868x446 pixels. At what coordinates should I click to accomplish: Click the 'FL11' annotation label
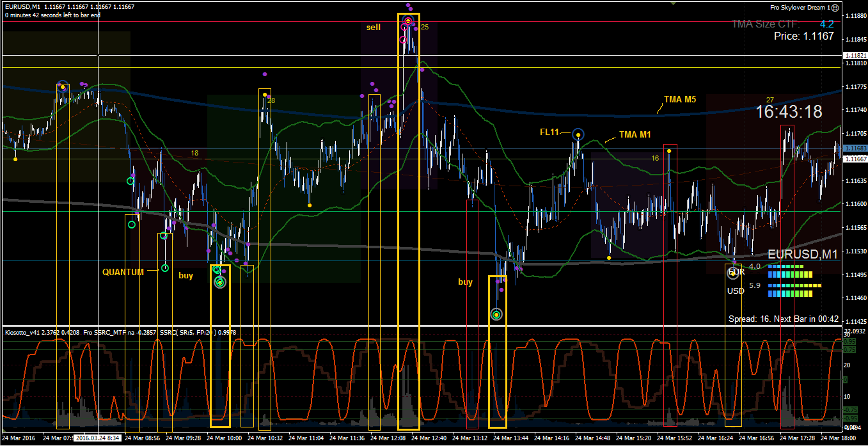[549, 132]
